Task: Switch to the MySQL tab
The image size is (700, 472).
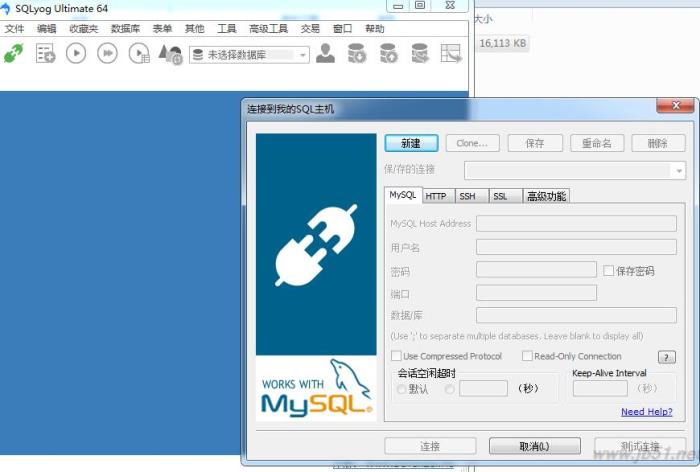Action: (403, 195)
